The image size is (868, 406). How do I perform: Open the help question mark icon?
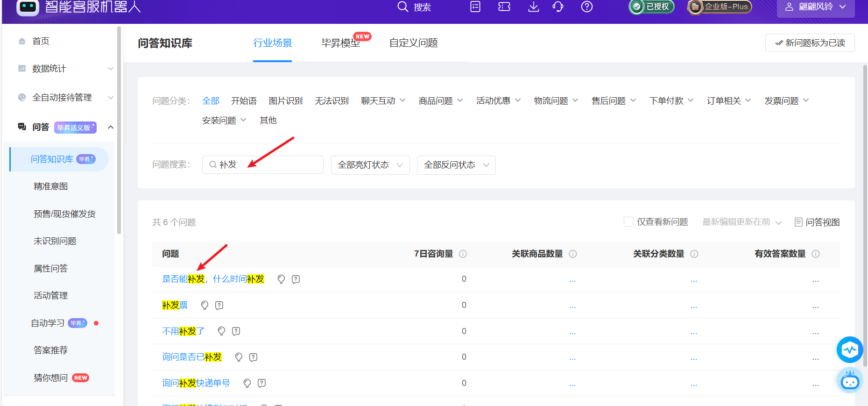pyautogui.click(x=587, y=7)
